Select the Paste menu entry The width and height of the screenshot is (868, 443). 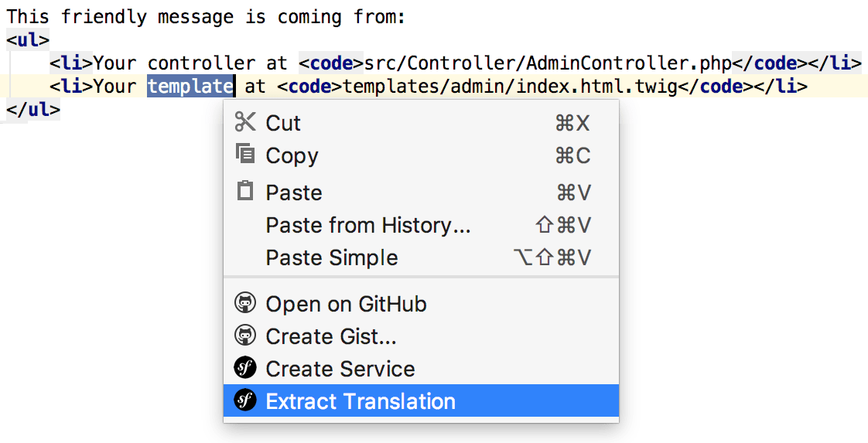[421, 193]
